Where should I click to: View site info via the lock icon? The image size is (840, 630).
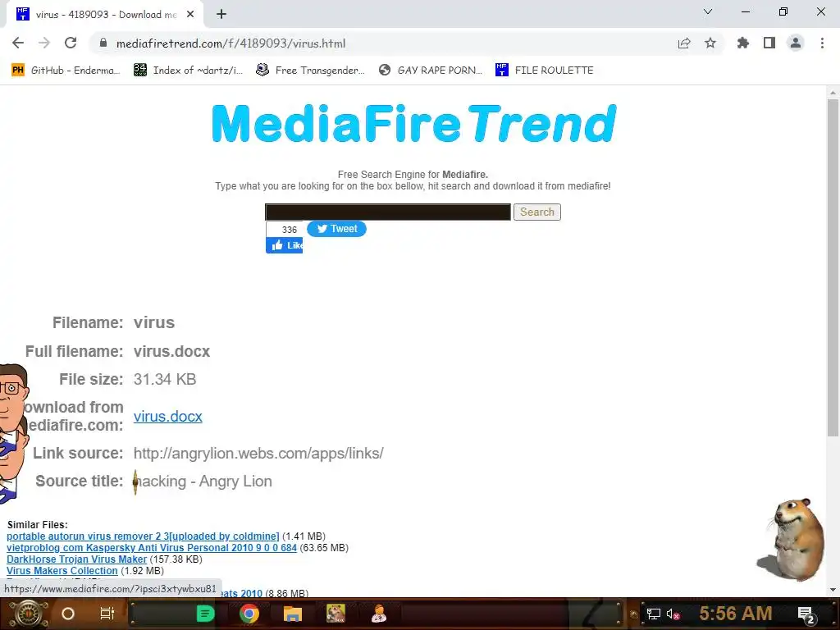click(103, 43)
